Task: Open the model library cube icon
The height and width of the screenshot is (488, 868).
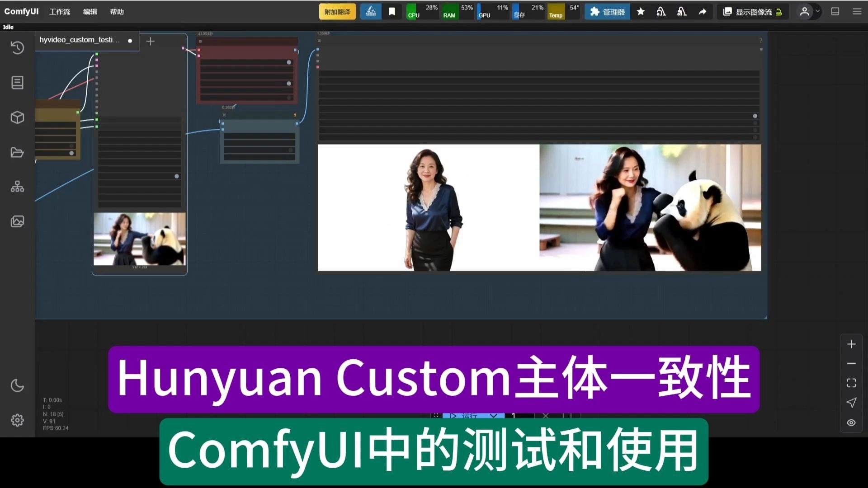Action: (17, 117)
